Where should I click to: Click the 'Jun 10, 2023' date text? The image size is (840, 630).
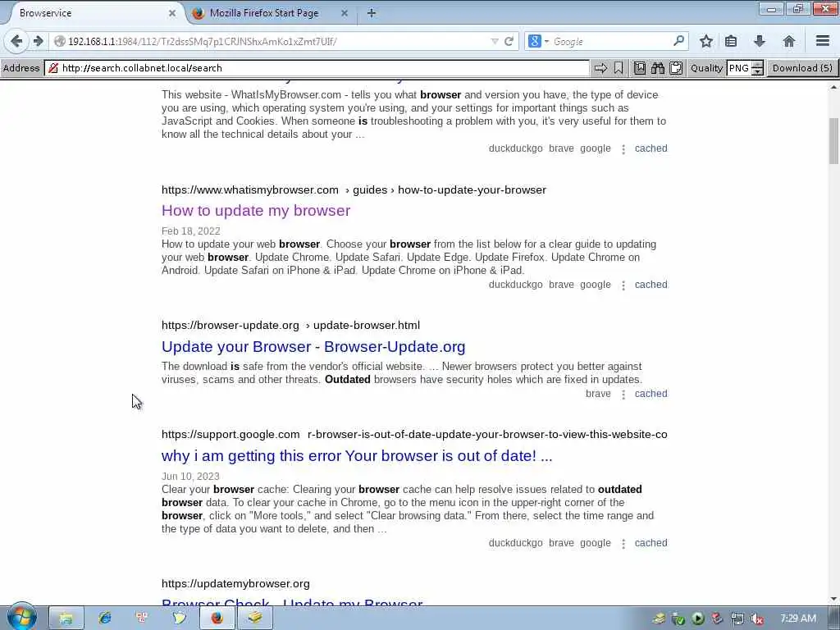[x=190, y=477]
